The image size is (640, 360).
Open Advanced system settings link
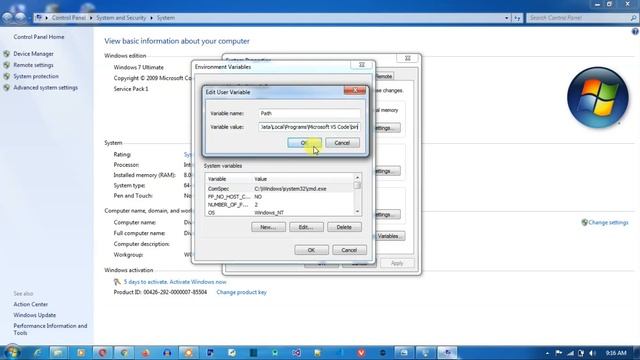[45, 88]
